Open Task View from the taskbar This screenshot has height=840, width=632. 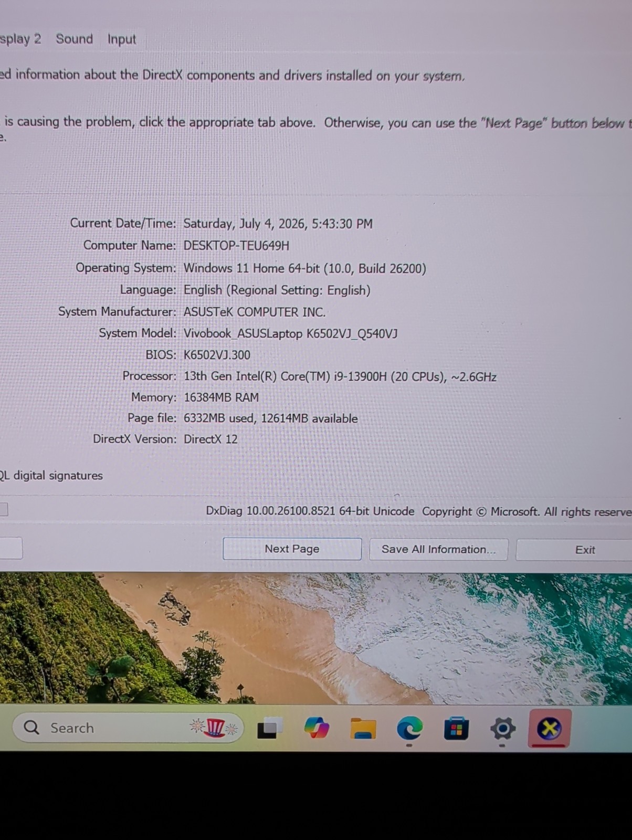(270, 728)
